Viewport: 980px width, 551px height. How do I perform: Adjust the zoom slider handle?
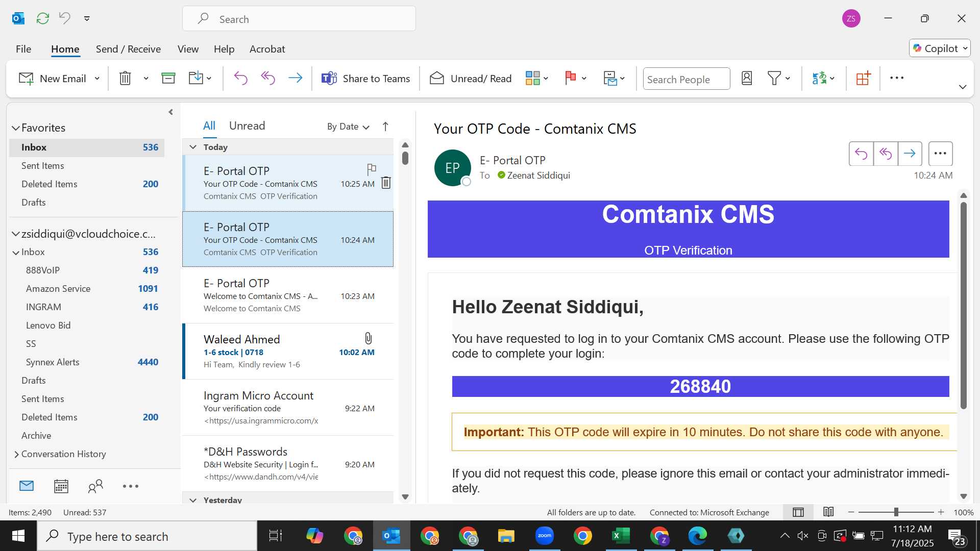click(896, 512)
